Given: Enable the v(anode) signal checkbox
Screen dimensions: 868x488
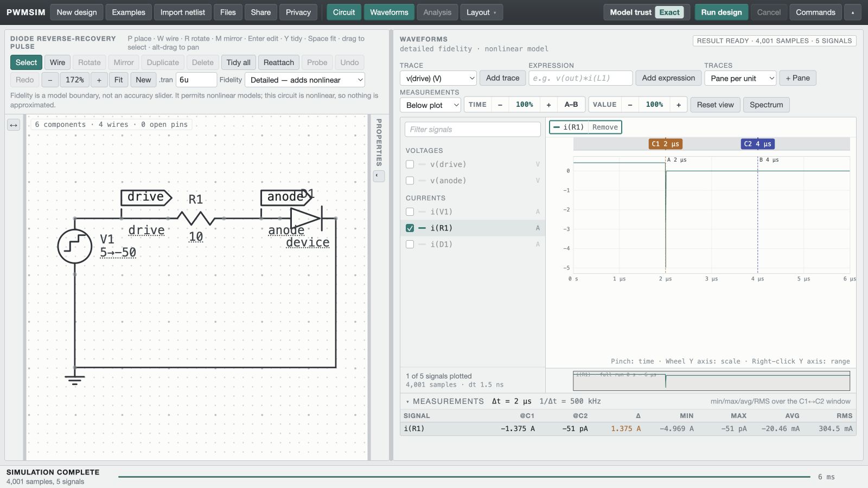Looking at the screenshot, I should [410, 181].
